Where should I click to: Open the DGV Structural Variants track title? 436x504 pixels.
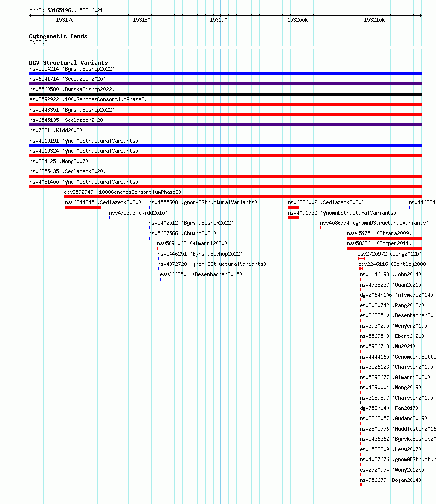coord(69,63)
